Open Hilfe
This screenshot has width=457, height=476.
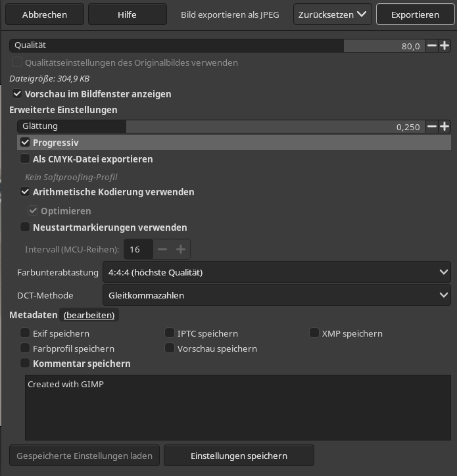127,14
